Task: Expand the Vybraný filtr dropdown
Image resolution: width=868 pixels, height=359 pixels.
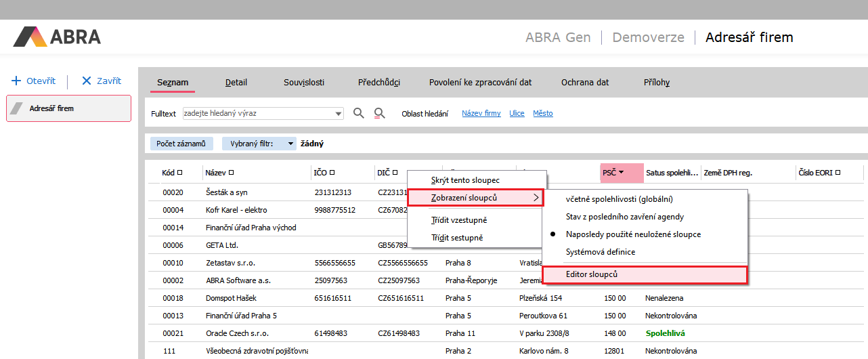Action: [290, 144]
